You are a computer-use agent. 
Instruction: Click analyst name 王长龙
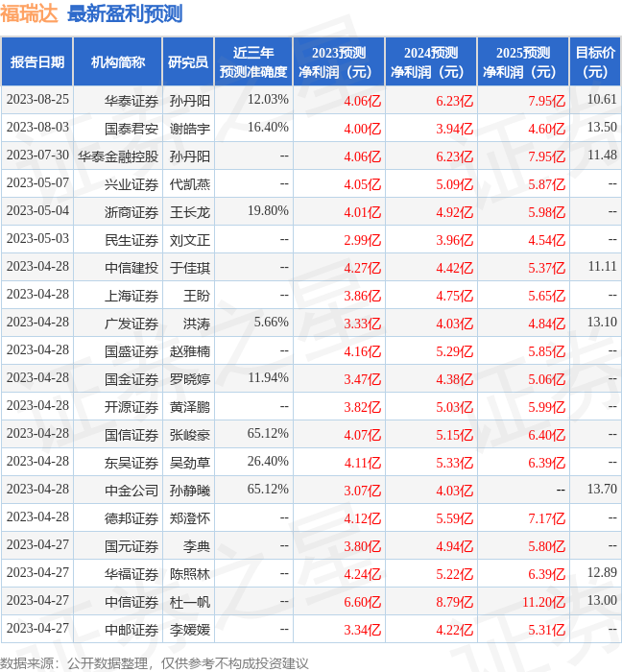(190, 212)
